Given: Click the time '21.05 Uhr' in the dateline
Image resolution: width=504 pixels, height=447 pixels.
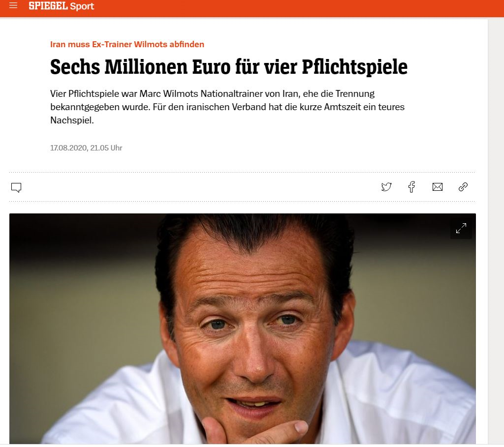Looking at the screenshot, I should tap(106, 148).
